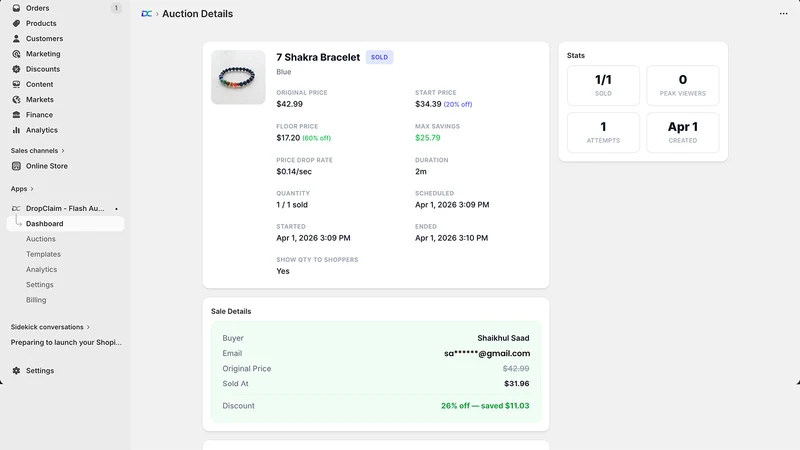
Task: Go to Orders page
Action: (x=38, y=8)
